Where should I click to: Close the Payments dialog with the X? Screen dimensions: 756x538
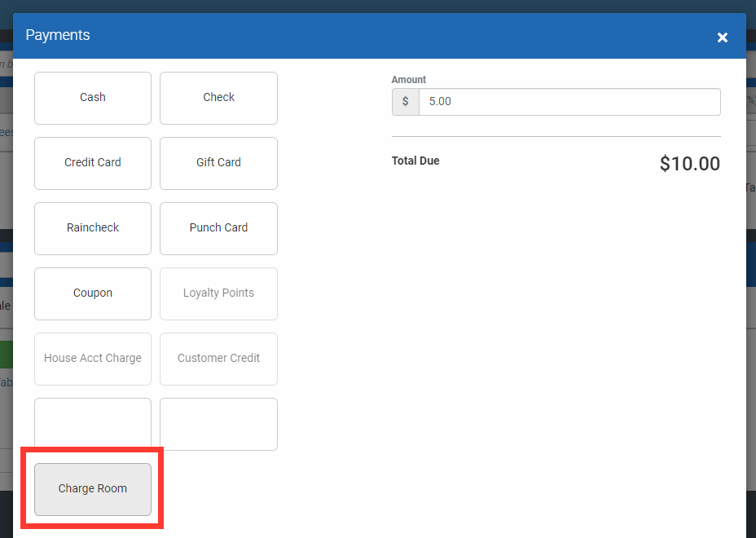point(722,37)
